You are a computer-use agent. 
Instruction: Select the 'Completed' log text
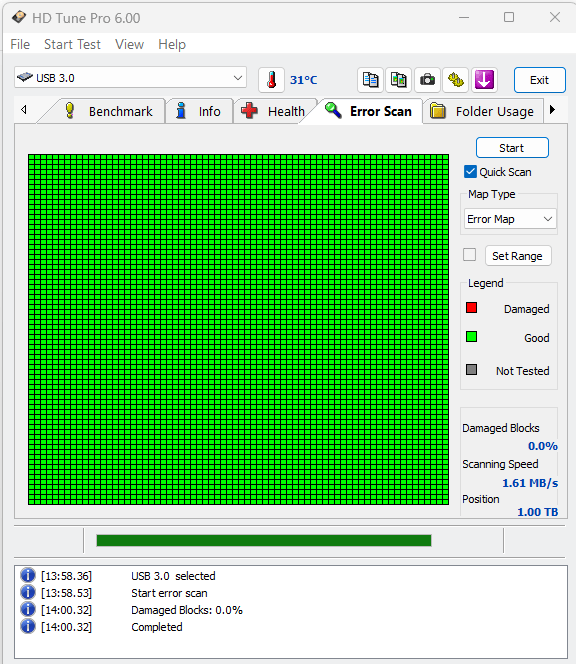(157, 627)
